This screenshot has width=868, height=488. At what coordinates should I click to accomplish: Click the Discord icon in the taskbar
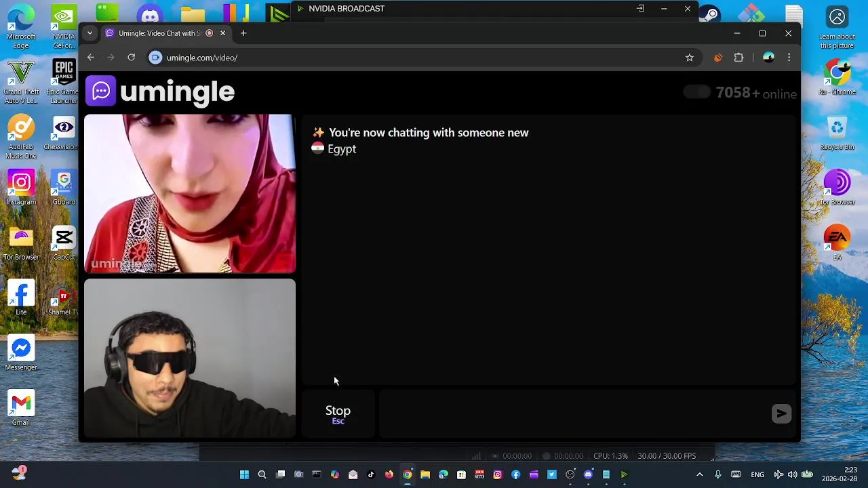[588, 474]
